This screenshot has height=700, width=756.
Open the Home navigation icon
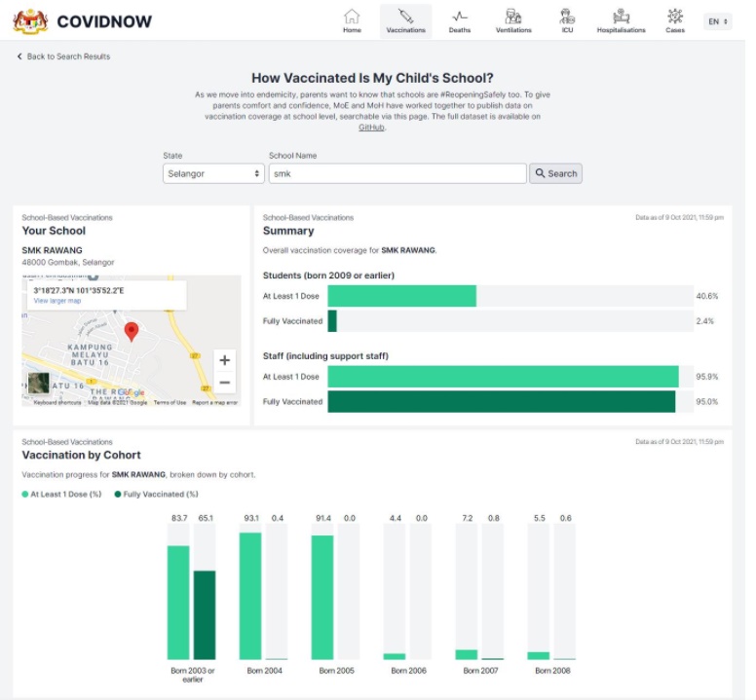[352, 17]
